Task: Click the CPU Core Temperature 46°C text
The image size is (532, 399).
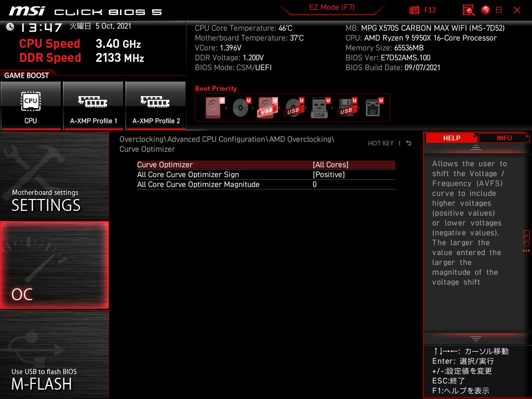Action: coord(244,28)
